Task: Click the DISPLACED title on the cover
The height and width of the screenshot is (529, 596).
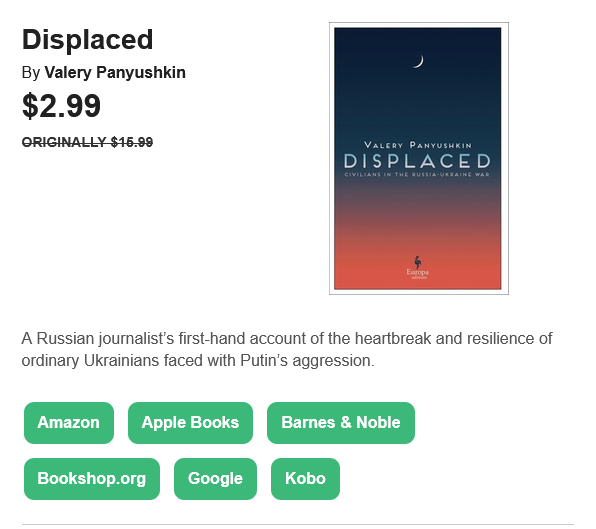Action: (417, 161)
